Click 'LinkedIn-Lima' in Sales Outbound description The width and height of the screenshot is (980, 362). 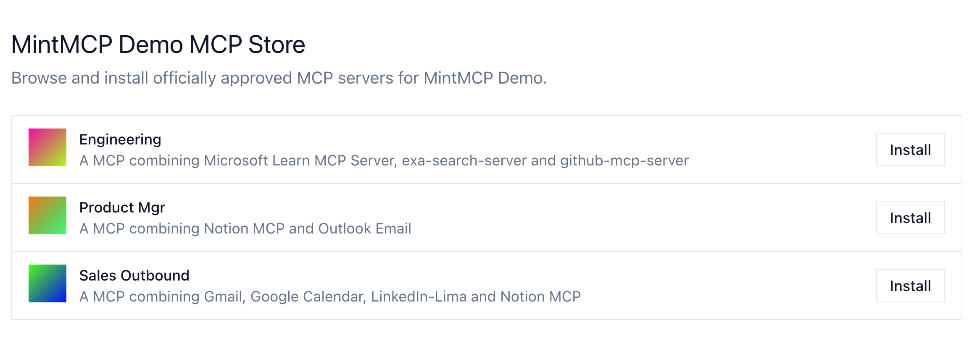(419, 296)
